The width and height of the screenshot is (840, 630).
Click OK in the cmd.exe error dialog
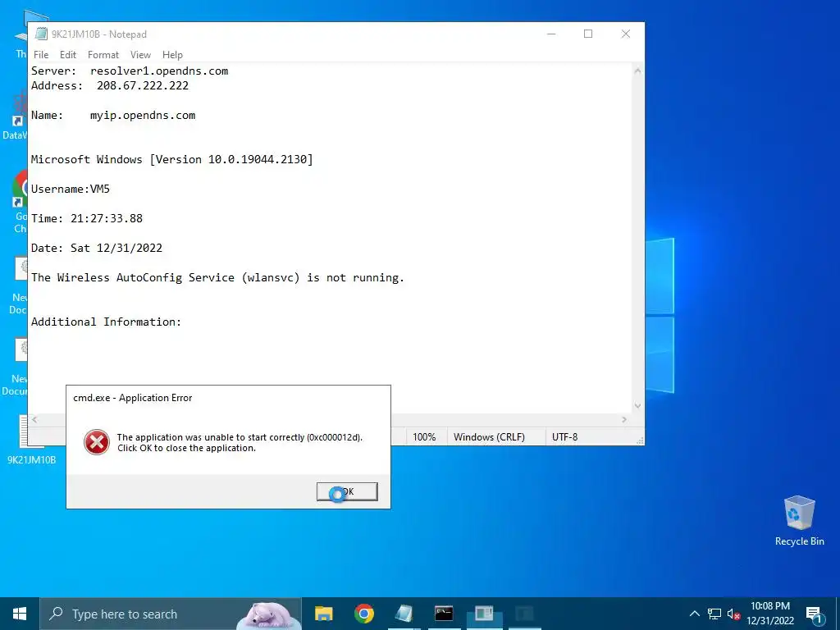347,491
